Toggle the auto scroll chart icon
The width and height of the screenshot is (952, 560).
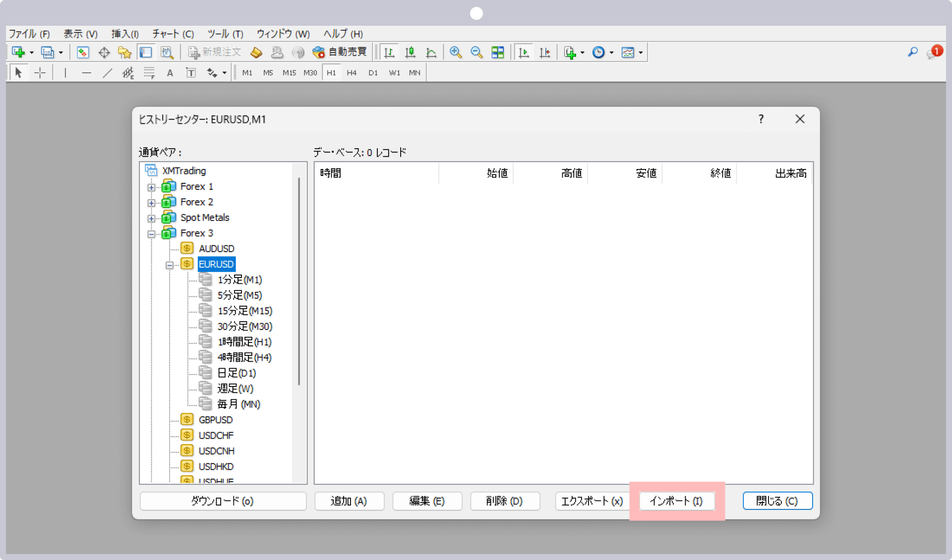524,52
